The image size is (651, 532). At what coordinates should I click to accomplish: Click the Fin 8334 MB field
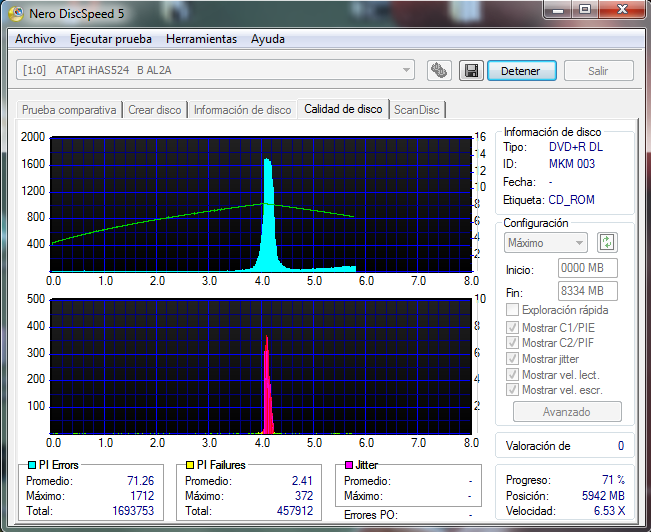point(588,291)
